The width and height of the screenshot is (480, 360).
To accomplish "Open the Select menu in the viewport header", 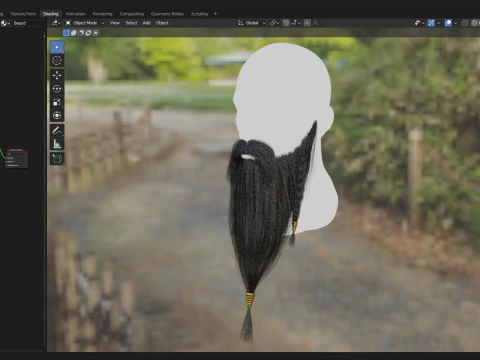I will pos(131,23).
